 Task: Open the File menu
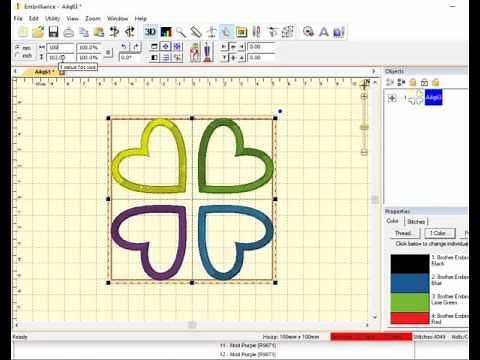click(x=18, y=18)
